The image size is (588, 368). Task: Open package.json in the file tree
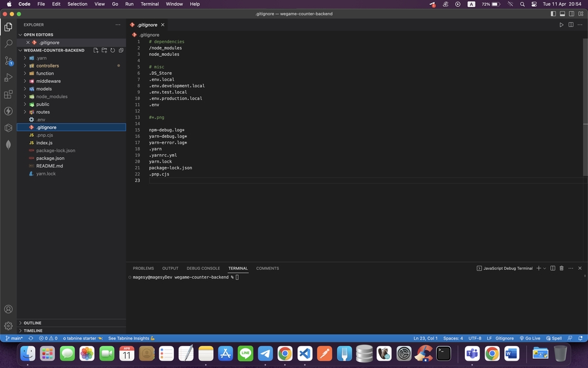(71, 158)
